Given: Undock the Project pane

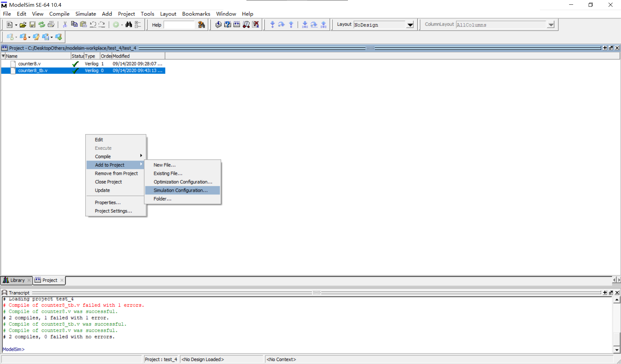Looking at the screenshot, I should [x=611, y=48].
